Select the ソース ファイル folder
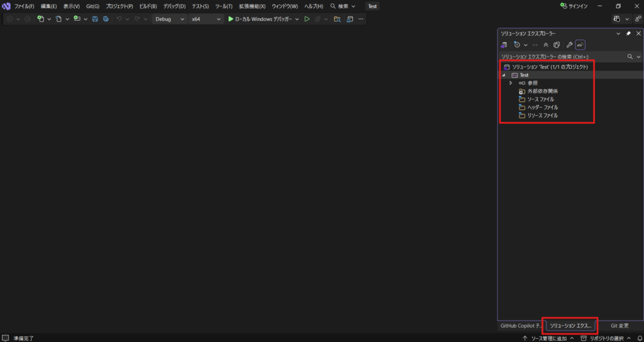644x342 pixels. [540, 99]
